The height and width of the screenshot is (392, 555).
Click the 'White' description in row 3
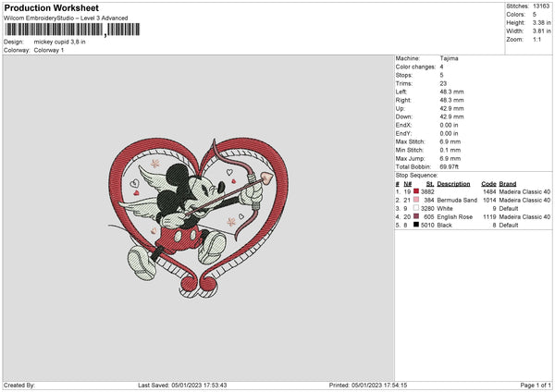click(445, 209)
